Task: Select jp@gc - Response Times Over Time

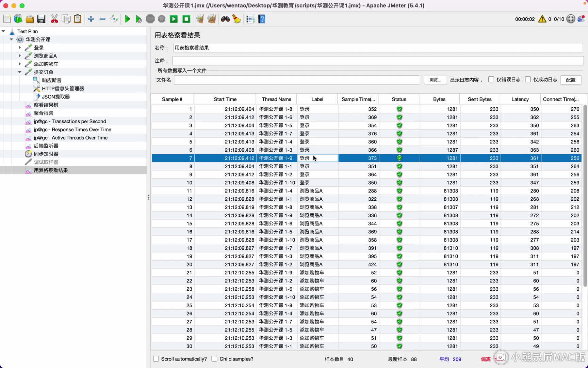Action: pyautogui.click(x=72, y=129)
